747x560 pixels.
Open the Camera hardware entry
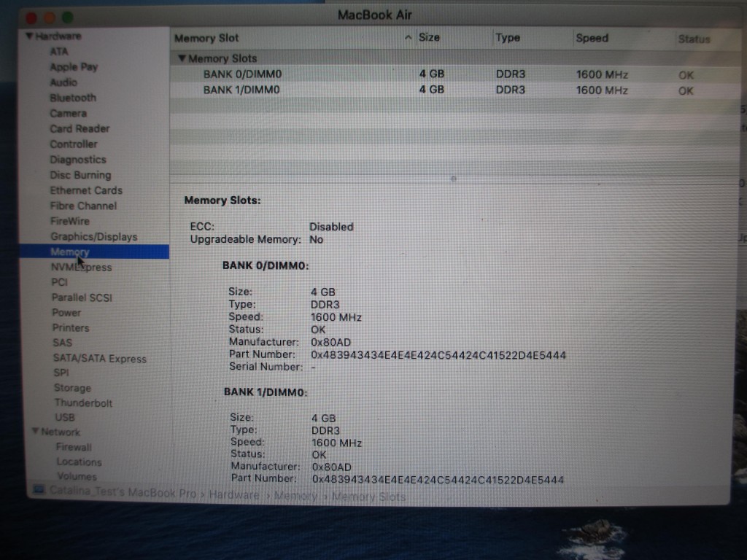[68, 113]
